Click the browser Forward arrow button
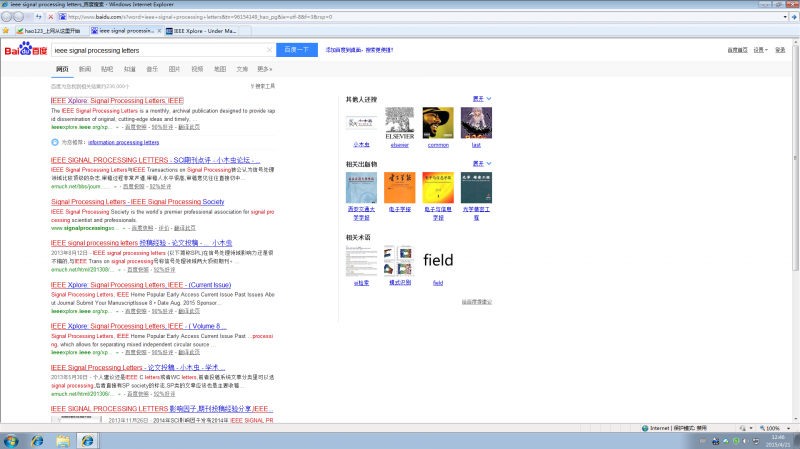Screen dimensions: 800x449 click(18, 16)
